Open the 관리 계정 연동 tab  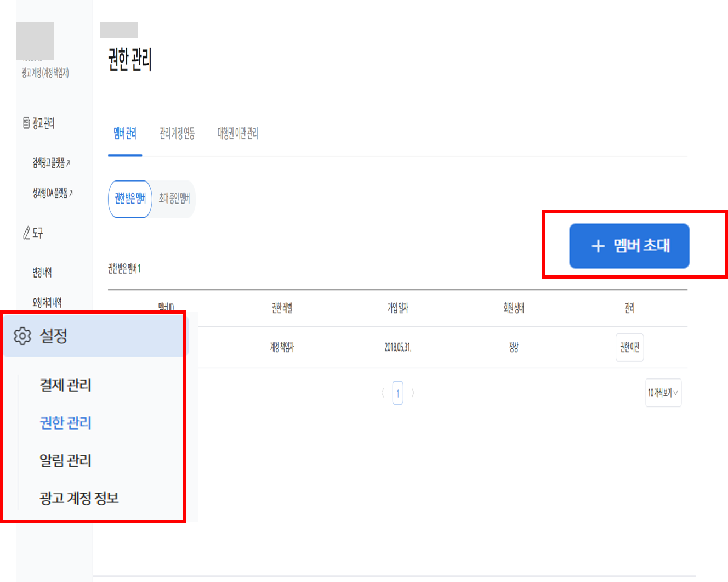177,133
